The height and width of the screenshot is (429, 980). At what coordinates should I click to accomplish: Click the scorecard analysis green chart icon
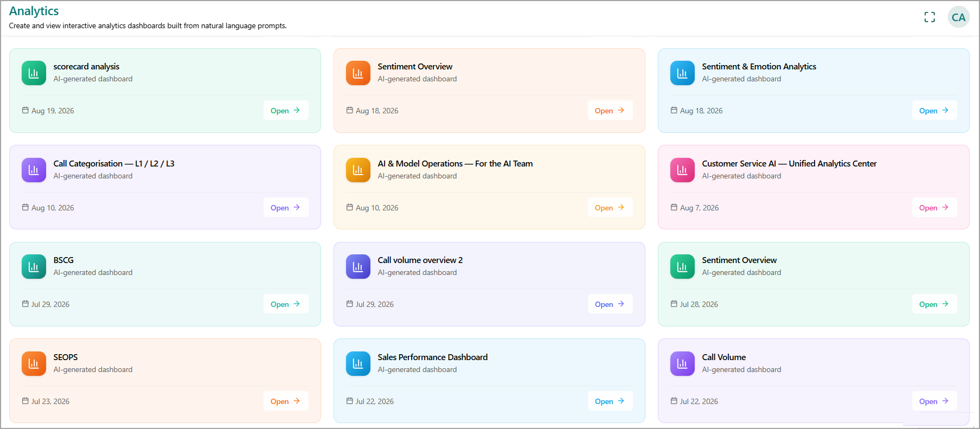[34, 73]
